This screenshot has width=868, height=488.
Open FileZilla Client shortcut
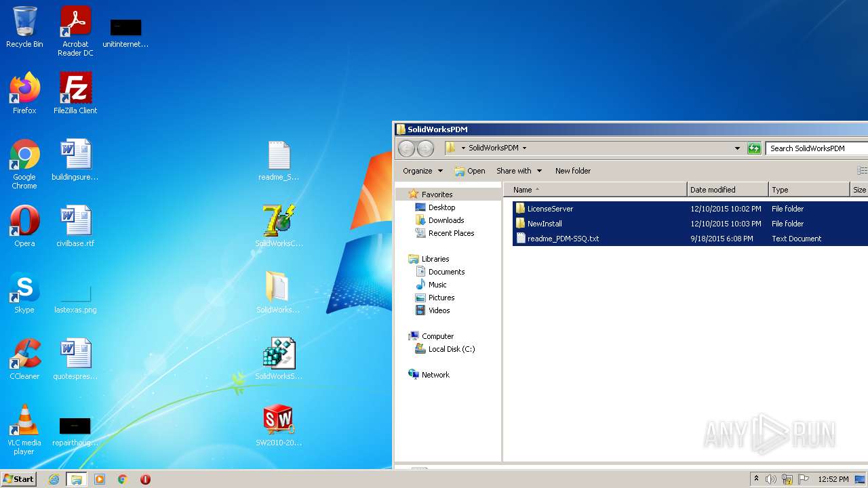[x=75, y=94]
